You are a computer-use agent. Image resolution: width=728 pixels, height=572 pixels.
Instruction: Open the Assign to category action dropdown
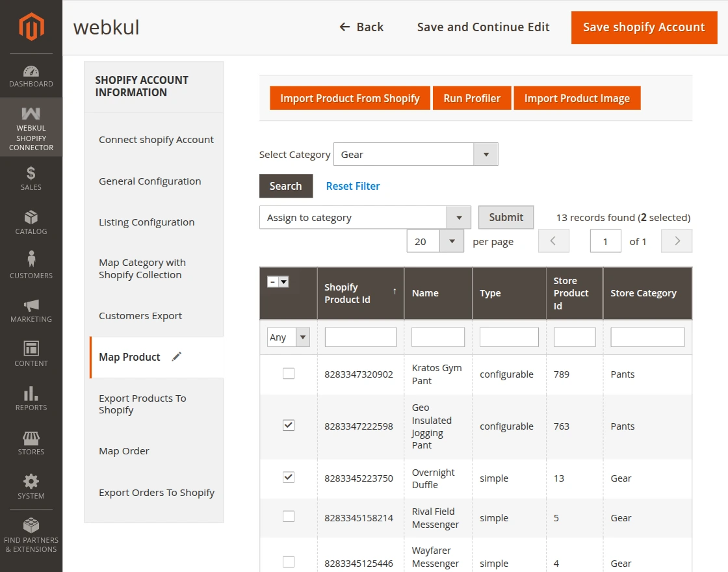pyautogui.click(x=365, y=217)
